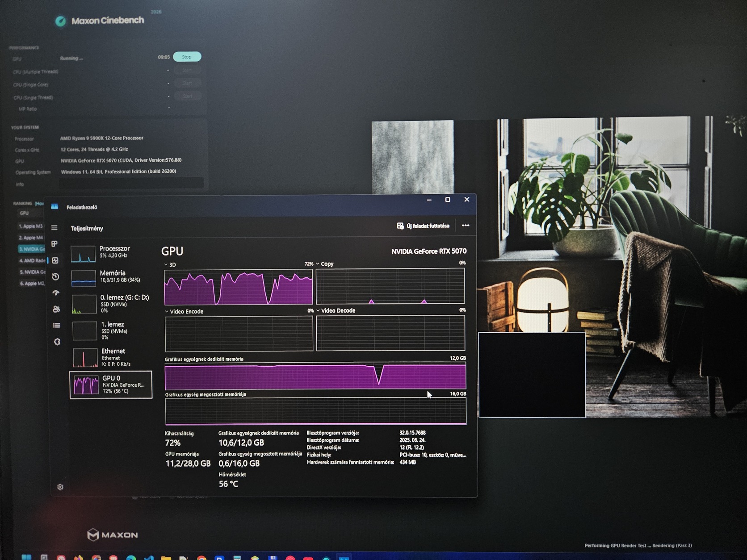Open more options (three dots) in Task Manager

pos(466,226)
